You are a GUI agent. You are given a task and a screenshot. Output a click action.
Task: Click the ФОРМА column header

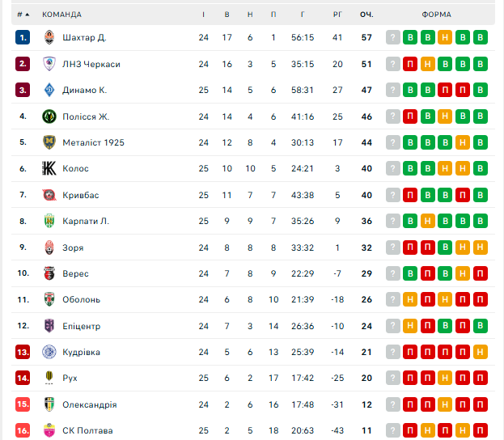[437, 15]
